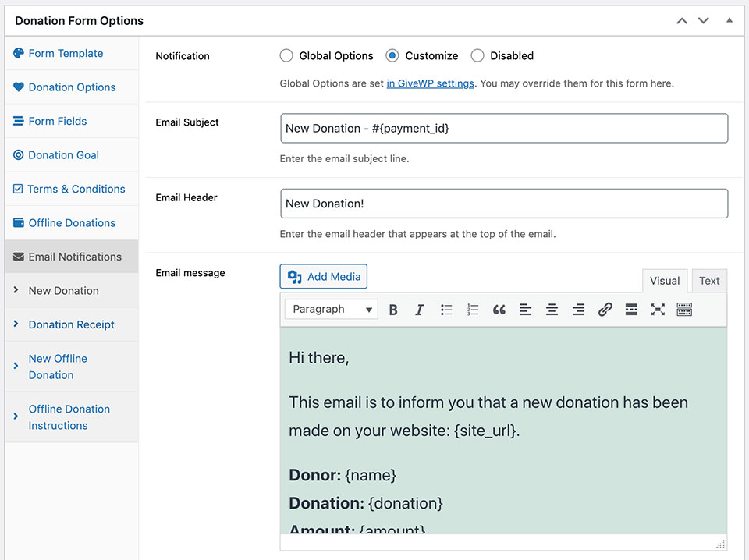Click the Form Fields lines icon
The image size is (749, 560).
tap(18, 121)
